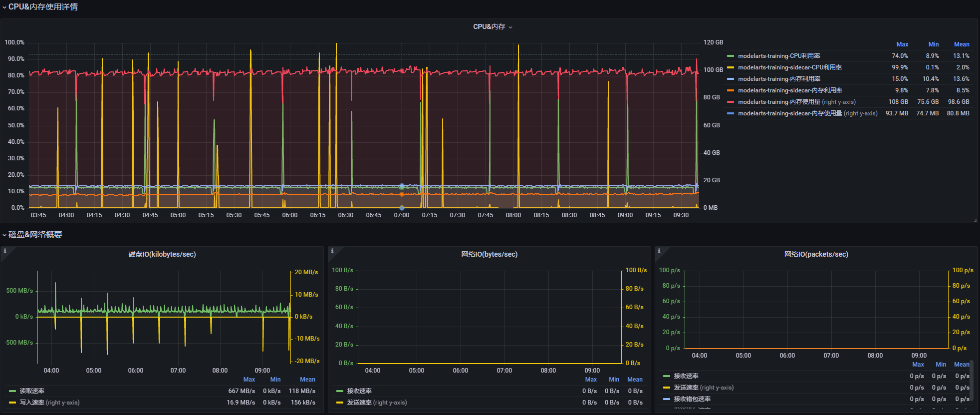Click the 120 GB right axis label
This screenshot has width=980, height=415.
coord(713,42)
